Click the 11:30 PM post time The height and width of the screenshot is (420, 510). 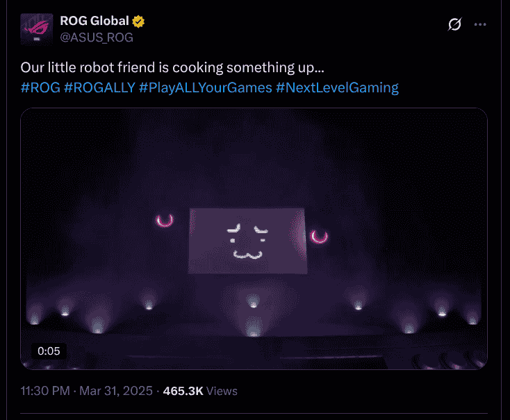click(x=46, y=392)
